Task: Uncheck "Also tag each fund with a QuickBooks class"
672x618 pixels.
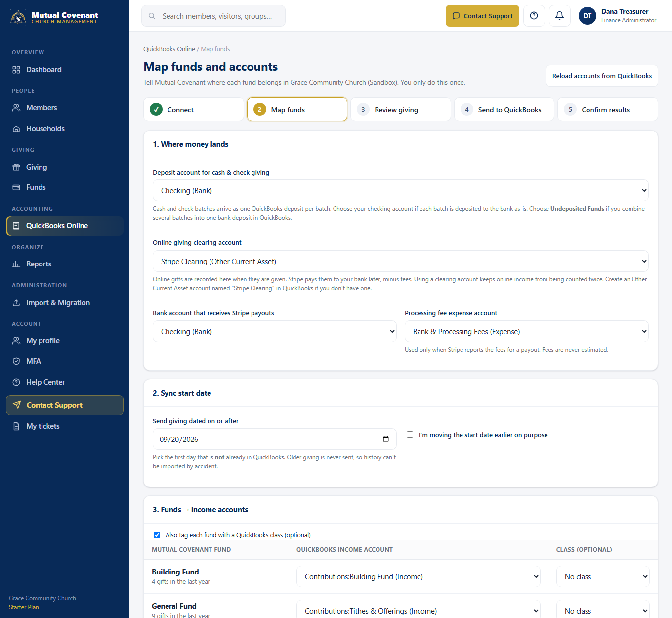Action: (x=157, y=535)
